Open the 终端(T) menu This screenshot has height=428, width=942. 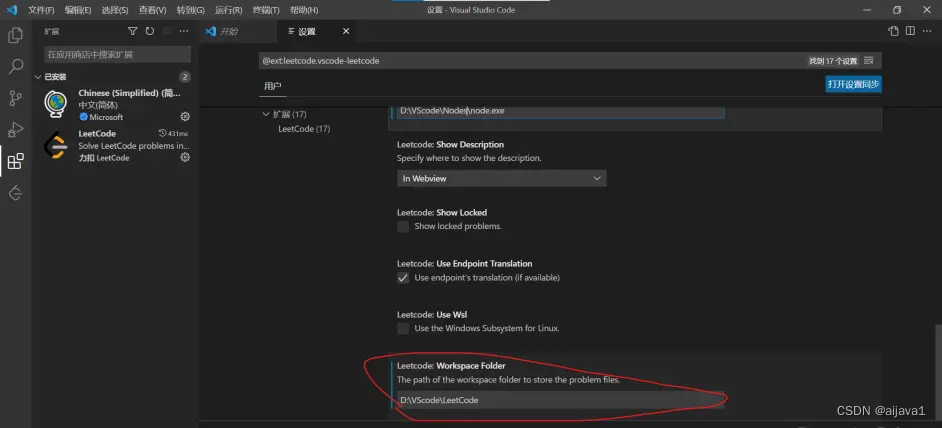coord(266,10)
